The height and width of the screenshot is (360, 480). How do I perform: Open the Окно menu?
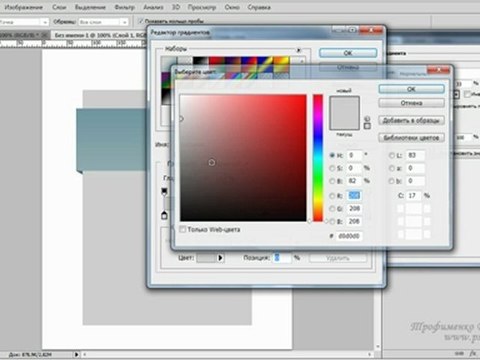coord(232,7)
